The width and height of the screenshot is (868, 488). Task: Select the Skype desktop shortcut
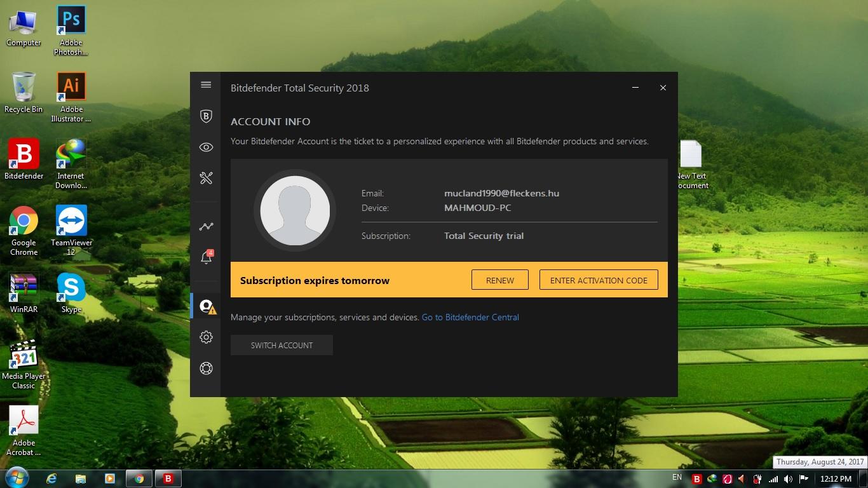coord(71,293)
